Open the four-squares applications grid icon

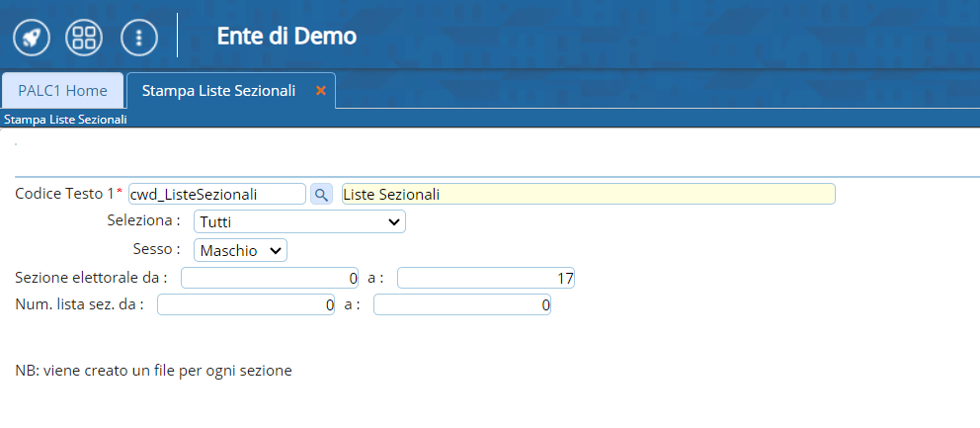pos(84,37)
